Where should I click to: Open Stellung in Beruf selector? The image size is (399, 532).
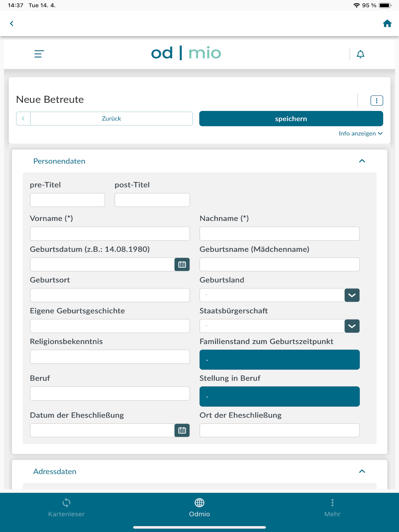[280, 396]
